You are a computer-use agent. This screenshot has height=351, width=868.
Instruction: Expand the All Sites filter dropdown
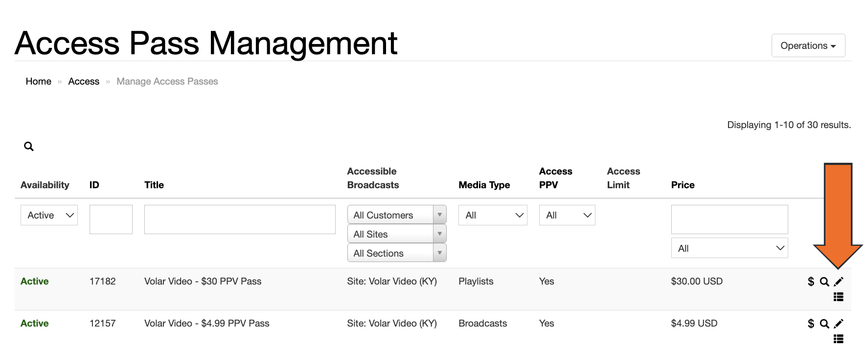tap(397, 234)
